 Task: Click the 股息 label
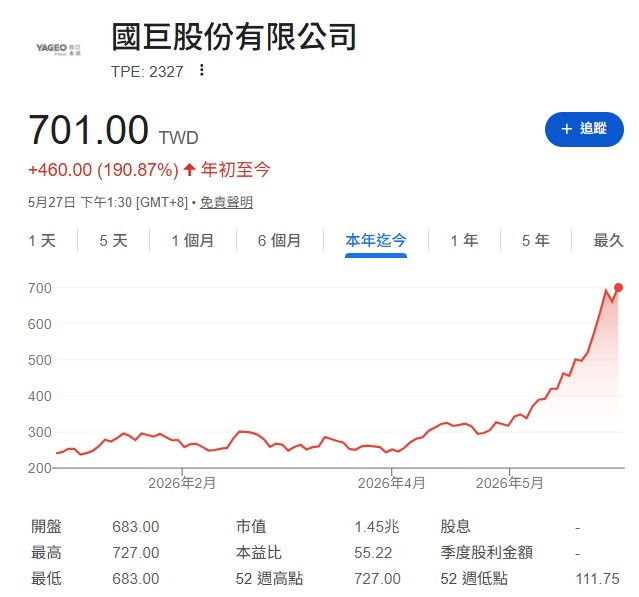click(455, 527)
